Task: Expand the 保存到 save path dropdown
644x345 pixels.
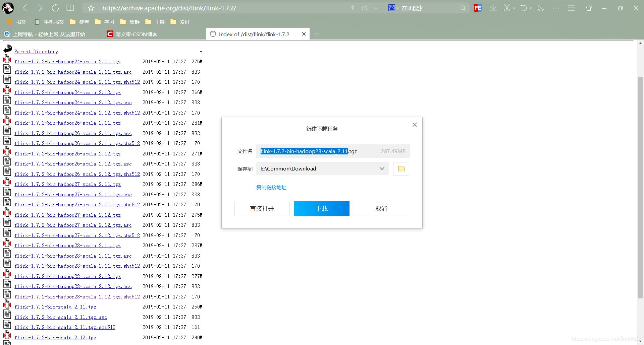Action: point(382,168)
